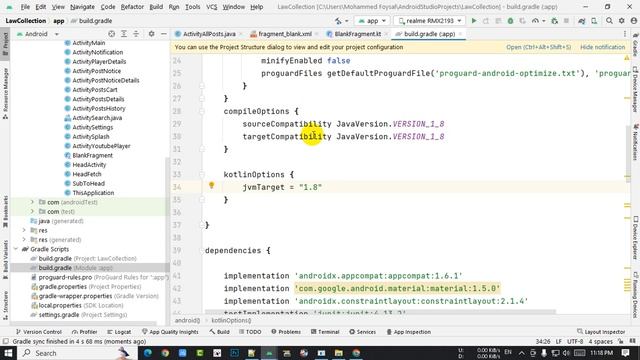Click Hide notification link
This screenshot has height=360, width=640.
tap(602, 47)
